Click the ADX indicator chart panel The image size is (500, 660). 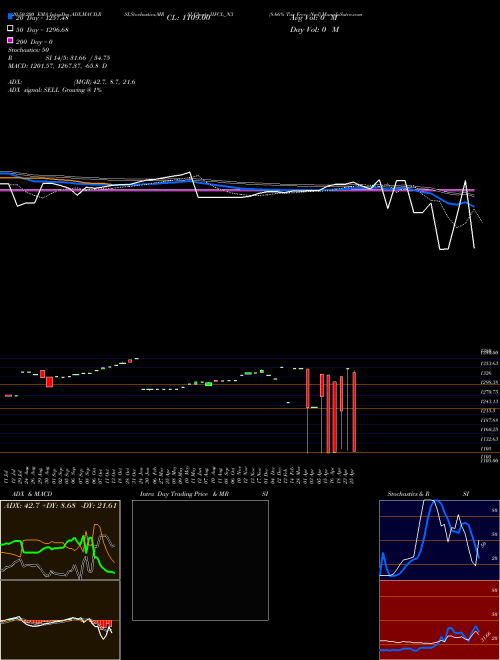(x=60, y=540)
